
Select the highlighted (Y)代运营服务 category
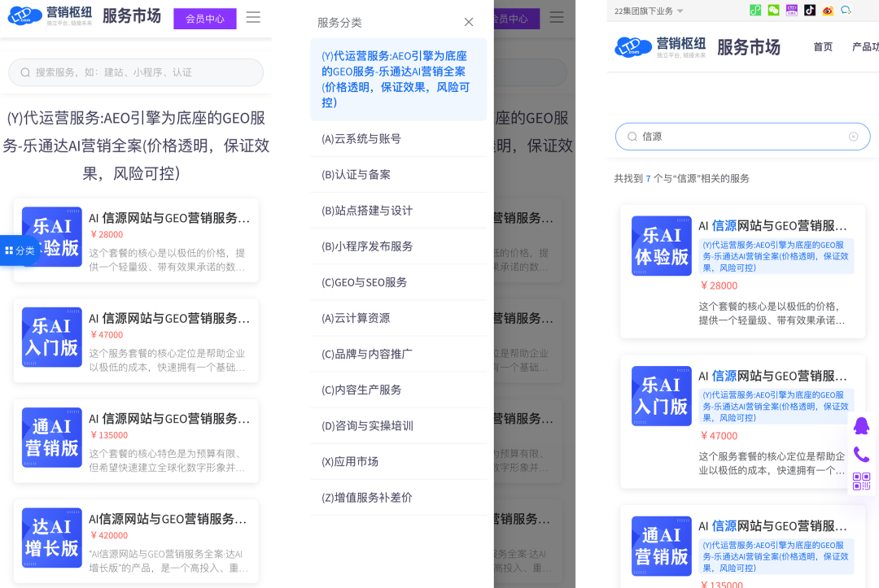coord(399,80)
